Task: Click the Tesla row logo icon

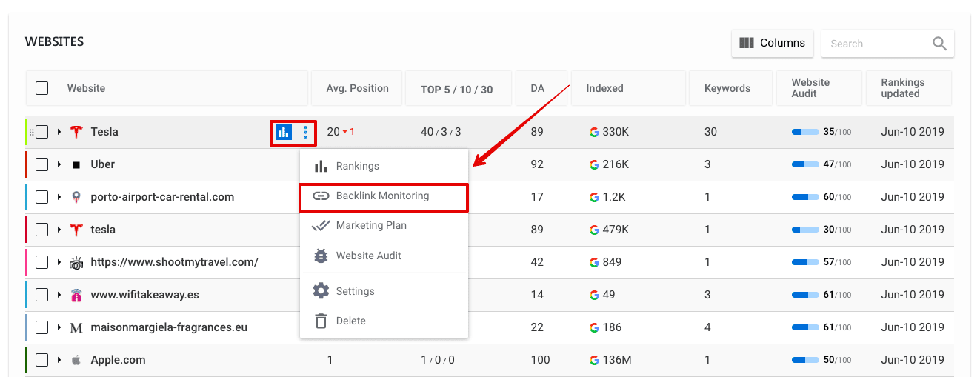Action: tap(76, 132)
